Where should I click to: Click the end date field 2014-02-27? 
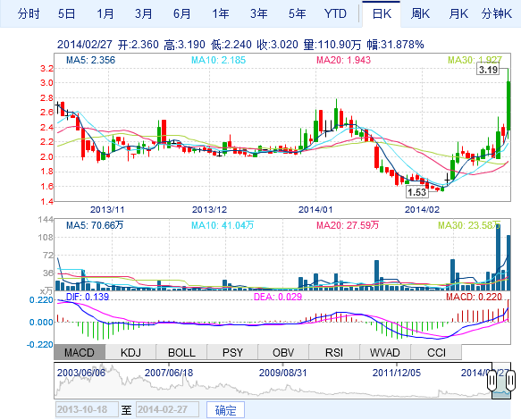[167, 409]
